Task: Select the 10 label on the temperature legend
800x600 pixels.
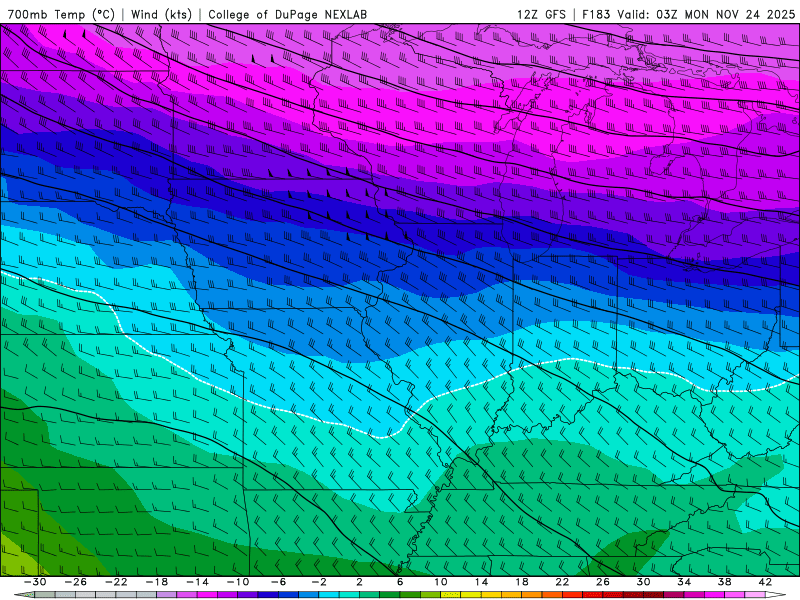Action: [440, 582]
